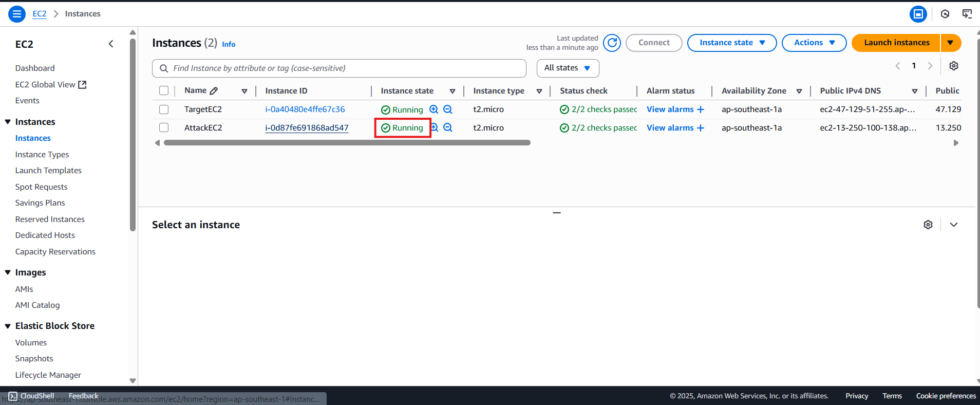Open CloudShell from the footer
This screenshot has height=405, width=980.
pos(31,396)
